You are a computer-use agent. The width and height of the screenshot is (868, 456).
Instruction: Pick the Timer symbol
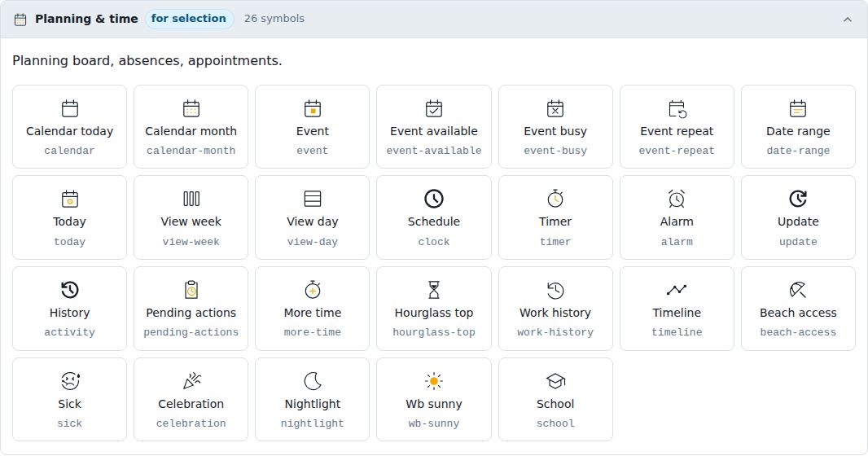(x=555, y=217)
